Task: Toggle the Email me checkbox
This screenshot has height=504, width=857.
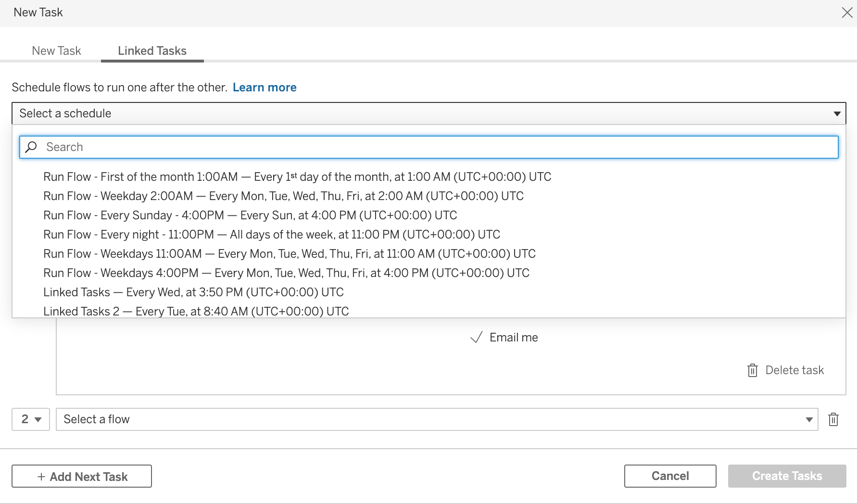Action: pyautogui.click(x=476, y=338)
